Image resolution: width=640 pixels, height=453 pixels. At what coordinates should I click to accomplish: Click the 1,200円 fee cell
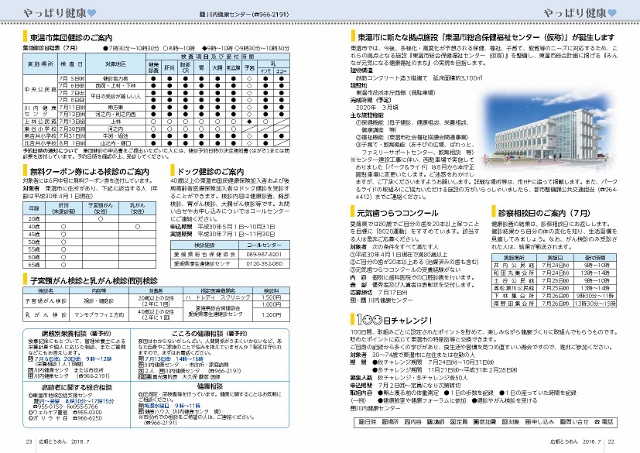tap(271, 315)
